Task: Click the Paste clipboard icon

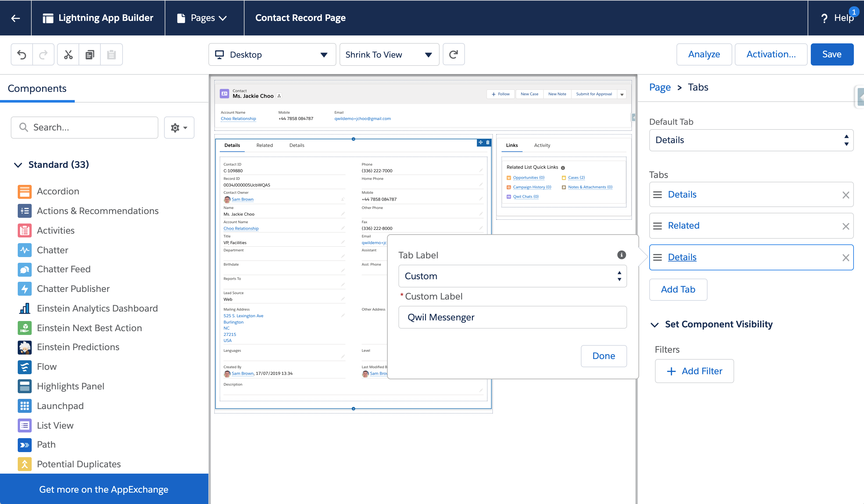Action: (111, 54)
